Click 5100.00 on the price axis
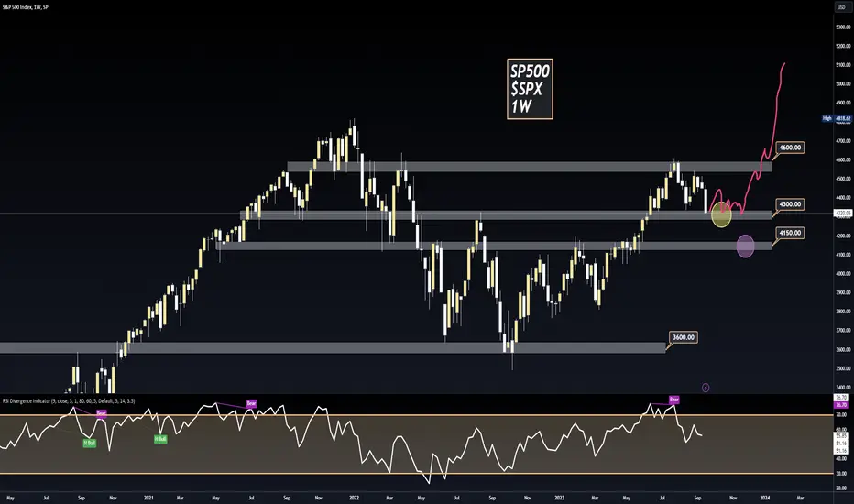 (x=843, y=65)
